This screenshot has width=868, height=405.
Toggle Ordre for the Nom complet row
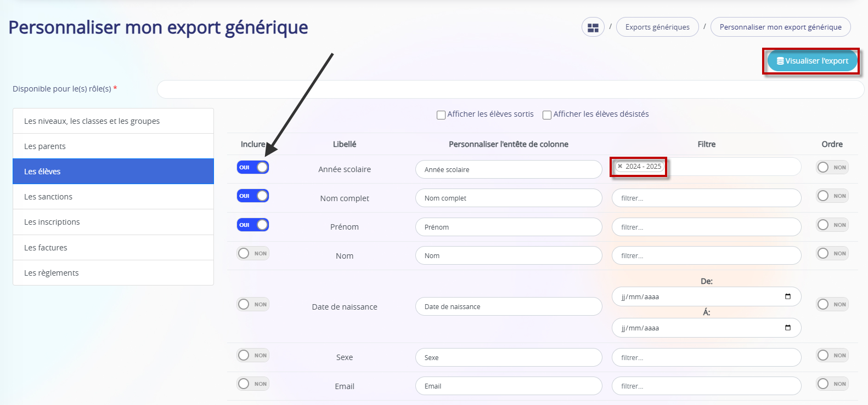[832, 196]
